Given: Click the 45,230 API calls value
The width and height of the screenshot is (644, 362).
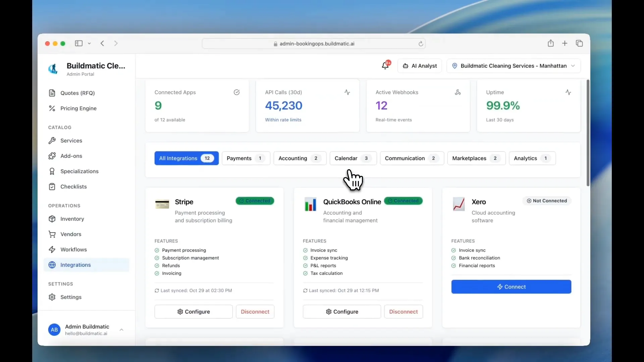Looking at the screenshot, I should click(x=284, y=106).
